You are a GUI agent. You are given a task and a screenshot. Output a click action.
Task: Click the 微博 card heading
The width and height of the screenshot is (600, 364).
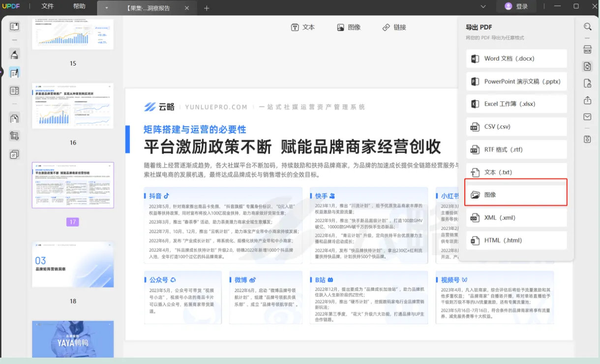pyautogui.click(x=245, y=279)
